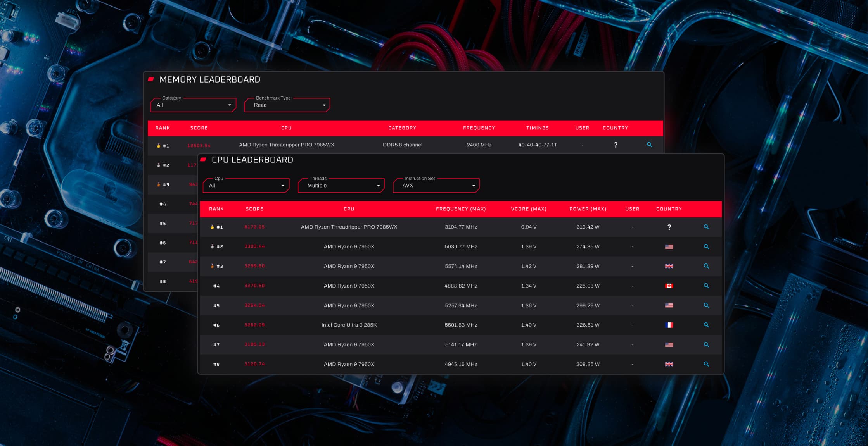The height and width of the screenshot is (446, 868).
Task: Click UK flag on CPU rank #3 row
Action: click(x=669, y=266)
